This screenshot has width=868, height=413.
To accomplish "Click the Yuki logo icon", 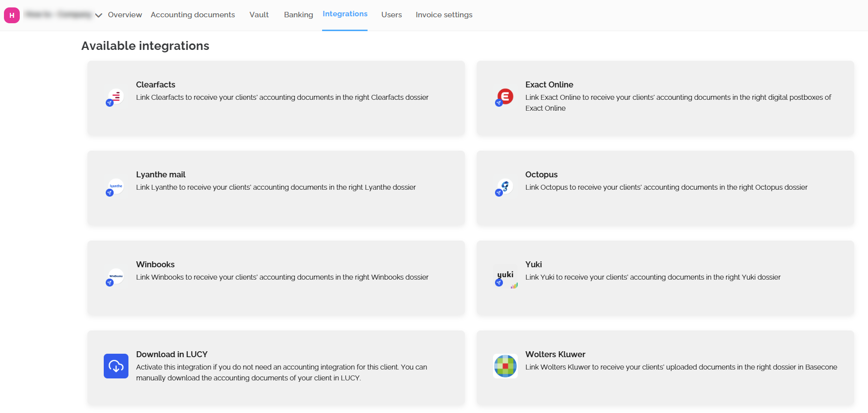I will pyautogui.click(x=505, y=276).
